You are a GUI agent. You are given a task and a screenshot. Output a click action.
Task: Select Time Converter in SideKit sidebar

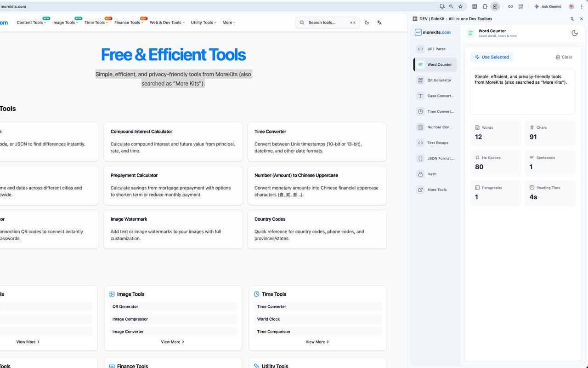[435, 111]
